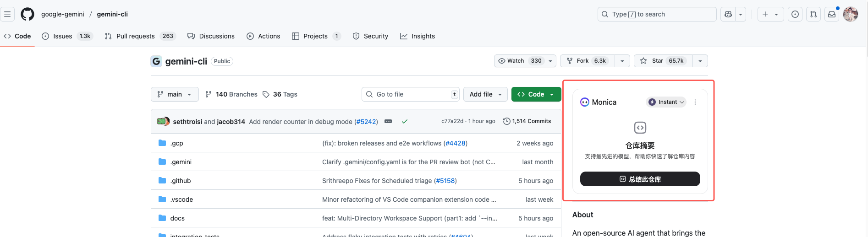Open the hamburger navigation menu
868x237 pixels.
tap(7, 14)
